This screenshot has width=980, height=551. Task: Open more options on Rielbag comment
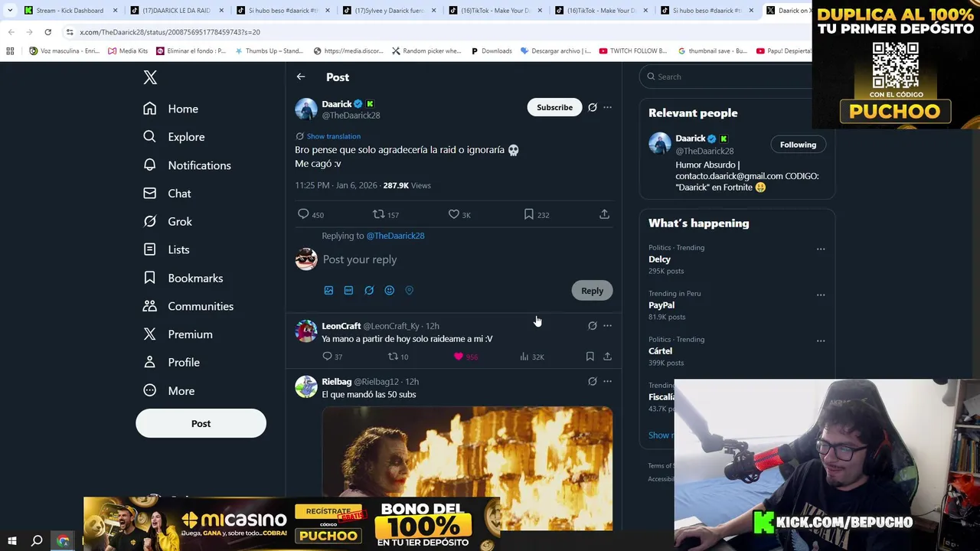607,381
